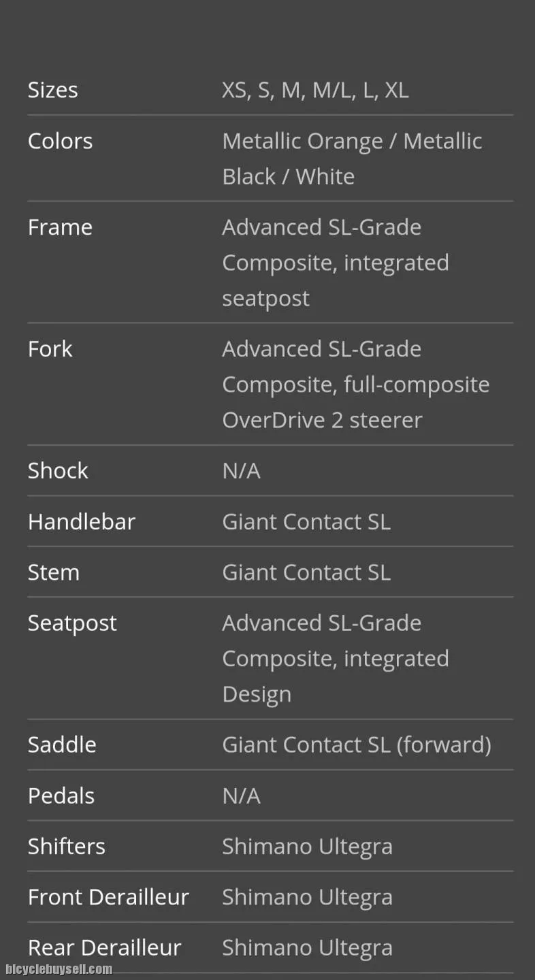Click the Frame row label

point(60,227)
